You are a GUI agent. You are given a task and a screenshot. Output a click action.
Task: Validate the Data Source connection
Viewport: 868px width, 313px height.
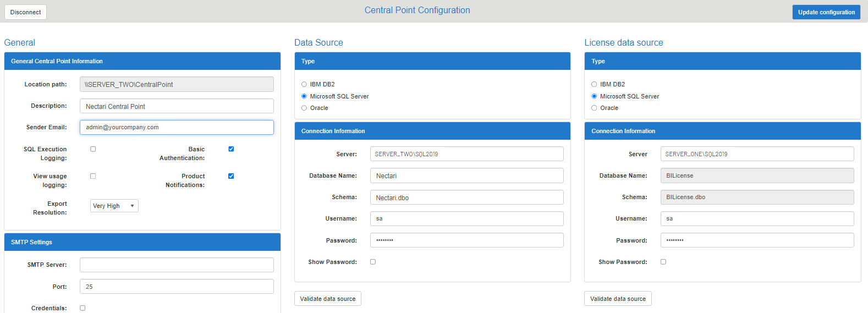(328, 299)
